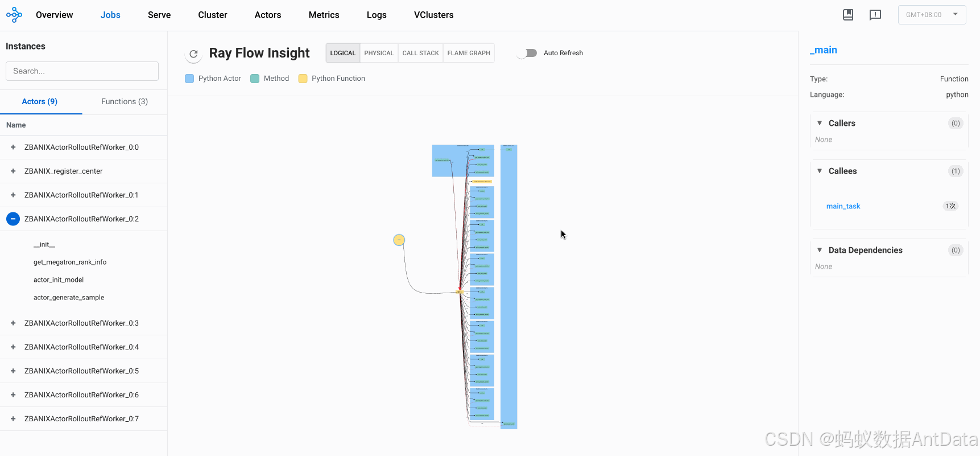Screen dimensions: 980x456
Task: Expand ZBANIX_register_center row
Action: (13, 171)
